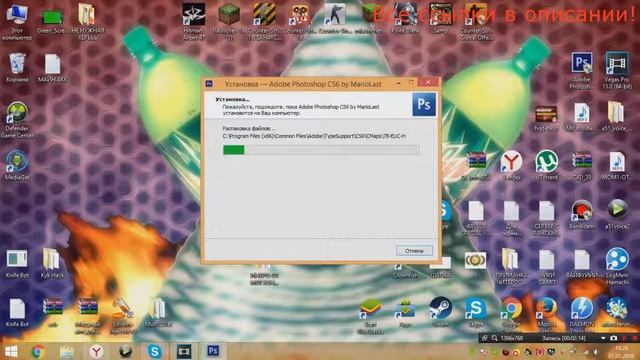Open the Kyk Hack folder
This screenshot has width=640, height=360.
coord(52,263)
